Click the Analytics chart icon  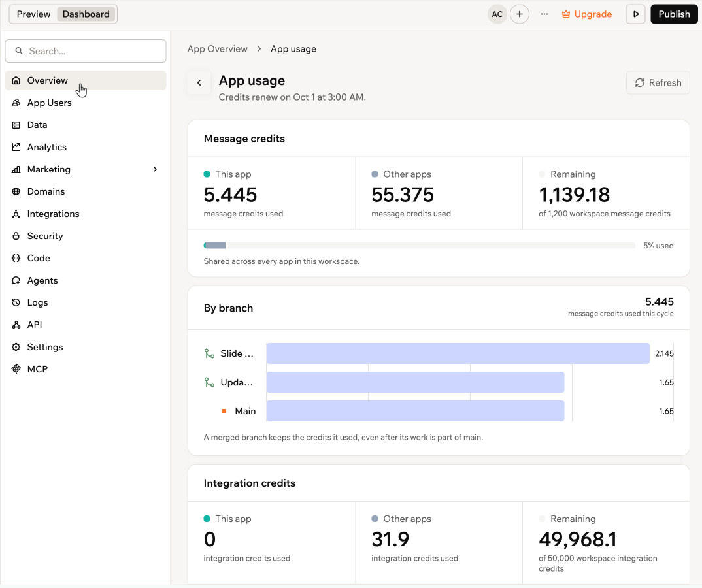[x=16, y=147]
